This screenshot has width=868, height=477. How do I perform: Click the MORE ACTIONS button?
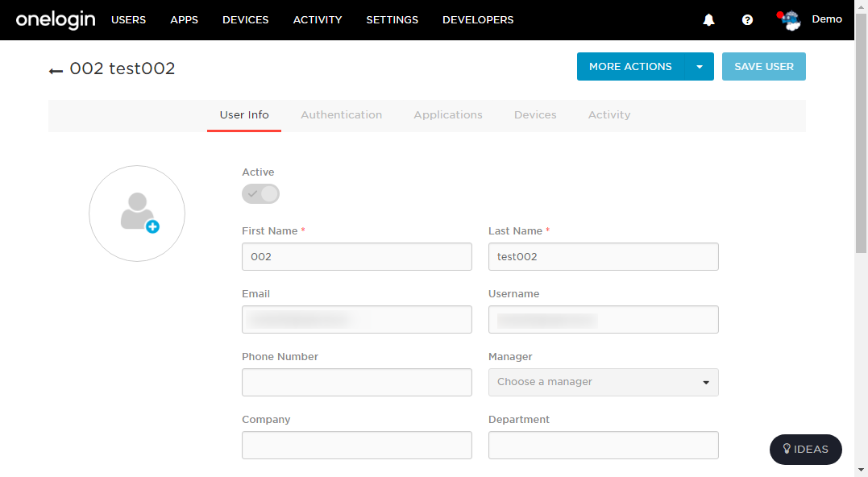click(630, 66)
